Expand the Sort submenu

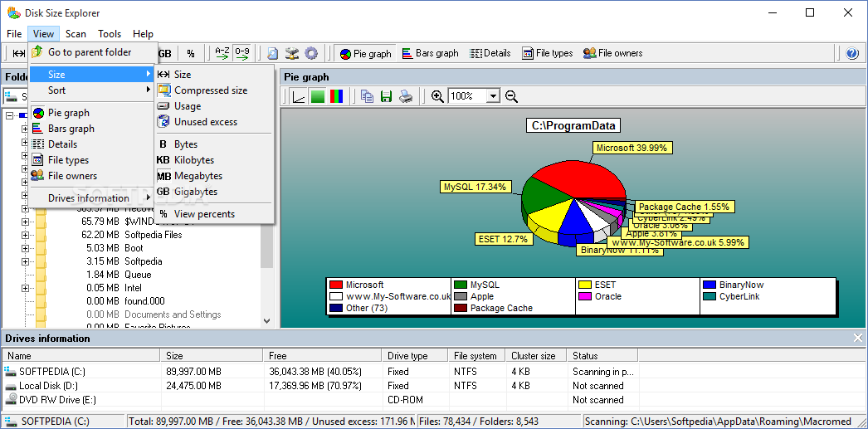(x=92, y=90)
